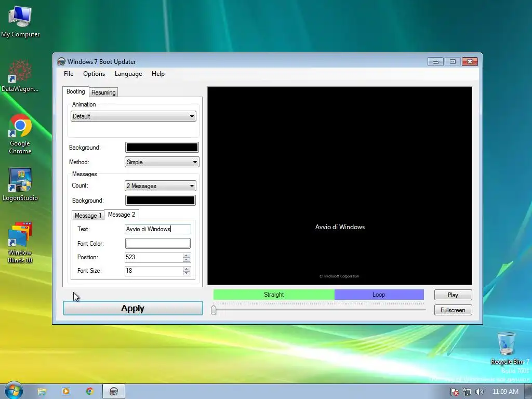Launch Google Chrome from desktop
Viewport: 532px width, 399px height.
tap(20, 135)
